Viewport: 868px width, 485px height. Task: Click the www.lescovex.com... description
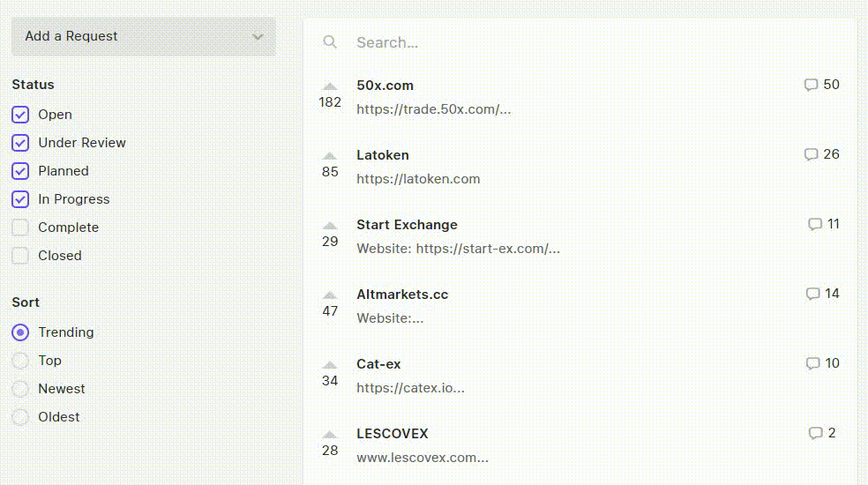[x=423, y=458]
